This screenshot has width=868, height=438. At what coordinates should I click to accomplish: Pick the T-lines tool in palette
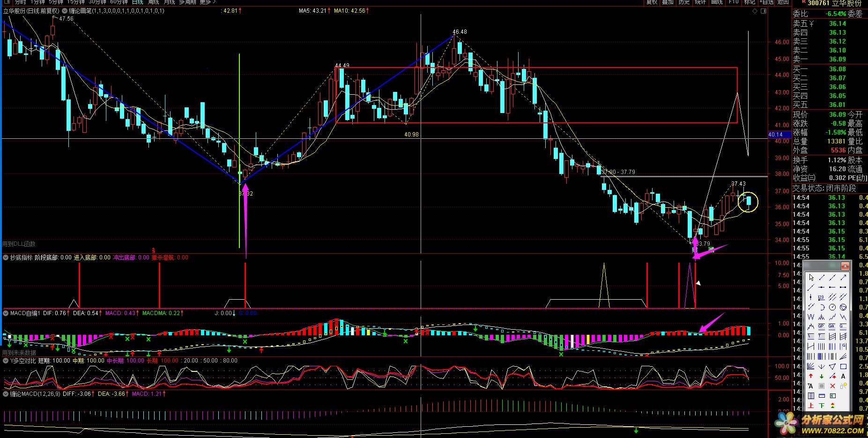point(822,336)
